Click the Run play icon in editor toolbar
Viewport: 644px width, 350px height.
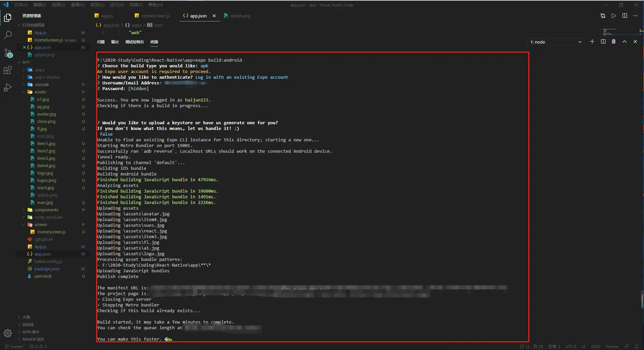coord(613,16)
